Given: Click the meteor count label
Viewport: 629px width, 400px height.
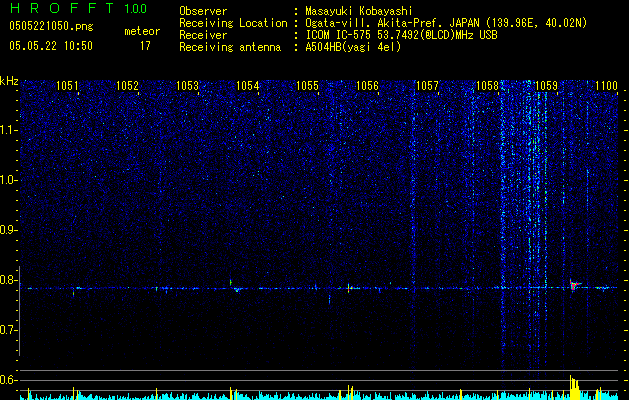Looking at the screenshot, I should (x=142, y=31).
